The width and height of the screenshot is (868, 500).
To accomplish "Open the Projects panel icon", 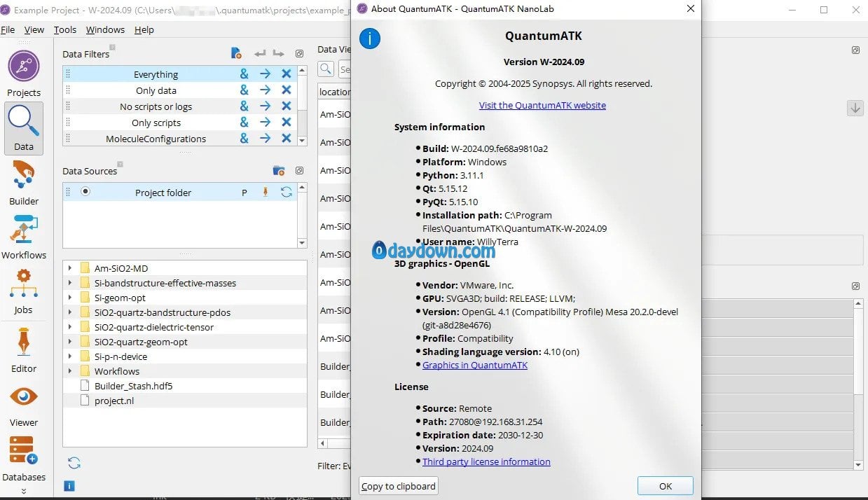I will (24, 67).
